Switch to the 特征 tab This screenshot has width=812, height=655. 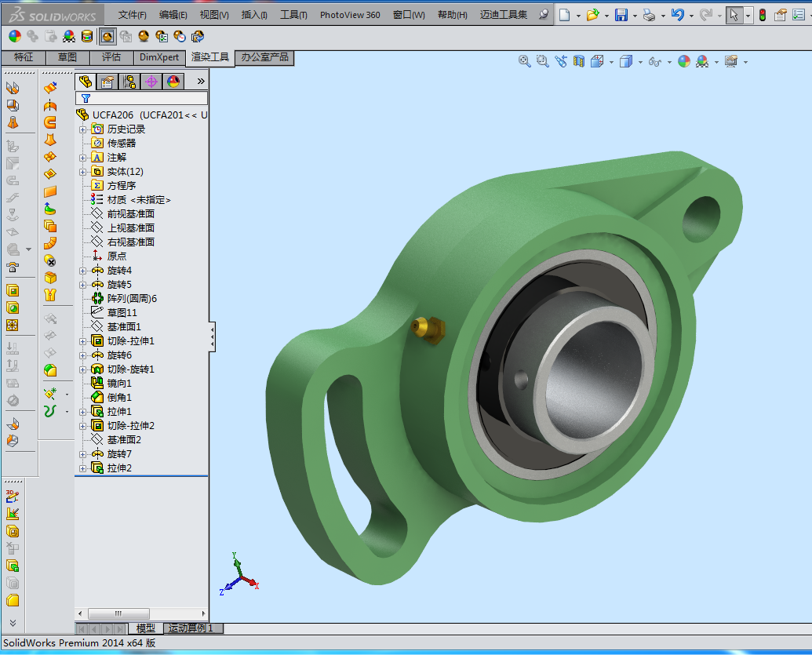[x=24, y=57]
